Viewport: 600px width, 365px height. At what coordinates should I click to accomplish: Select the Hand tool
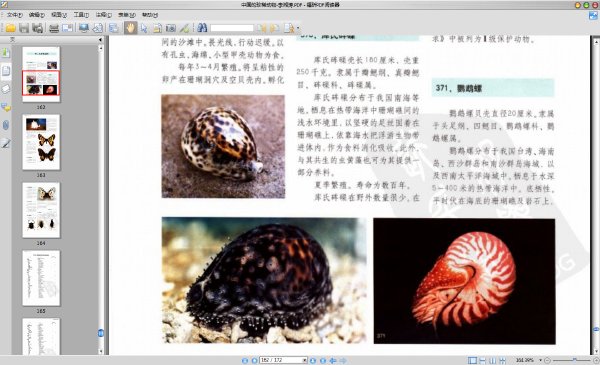pyautogui.click(x=130, y=28)
